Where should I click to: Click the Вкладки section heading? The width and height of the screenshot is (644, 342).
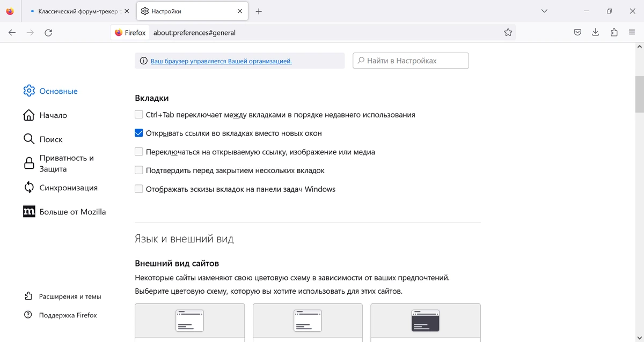152,98
